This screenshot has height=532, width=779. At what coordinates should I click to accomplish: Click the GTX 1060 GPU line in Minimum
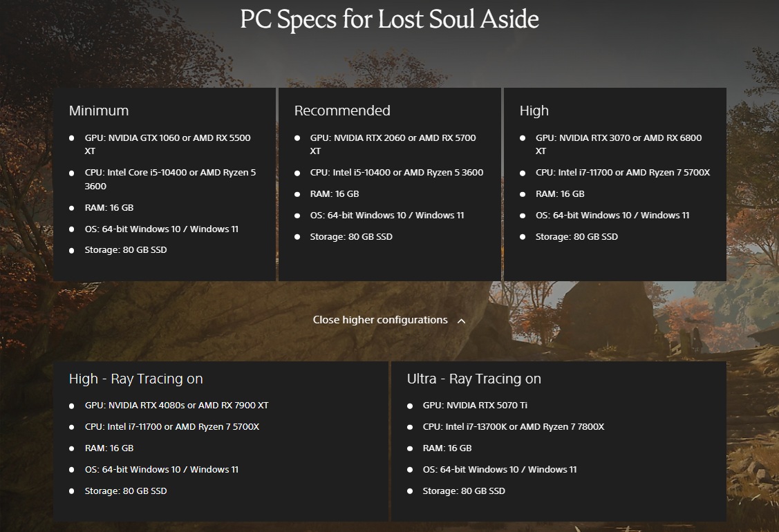(x=167, y=144)
